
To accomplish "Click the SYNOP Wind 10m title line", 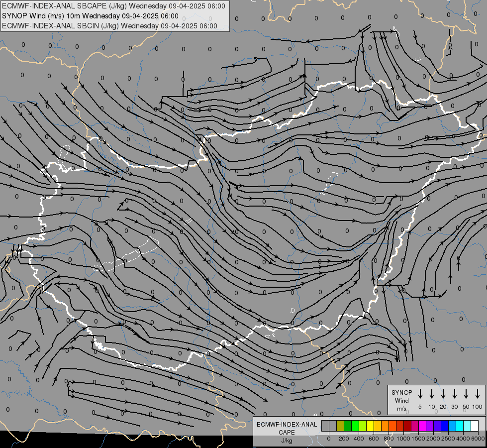I will (90, 16).
